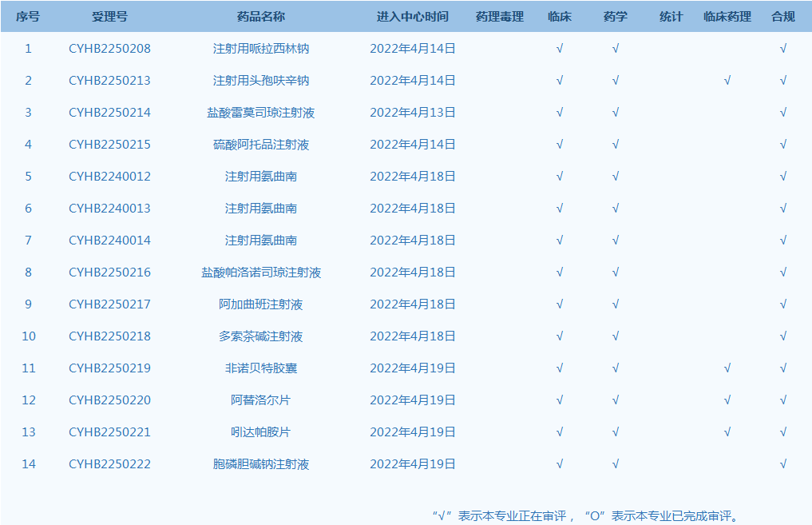Click 药学 check mark for 阿加曲班注射液
Screen dimensions: 812x525
(616, 304)
